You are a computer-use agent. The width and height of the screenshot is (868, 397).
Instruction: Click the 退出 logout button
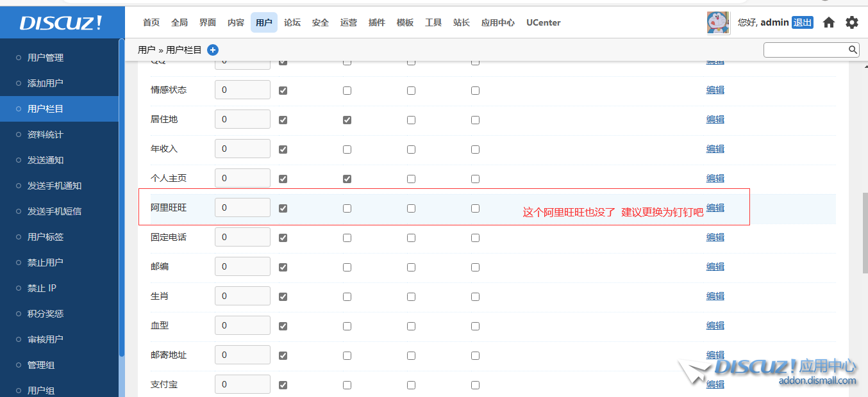(802, 22)
